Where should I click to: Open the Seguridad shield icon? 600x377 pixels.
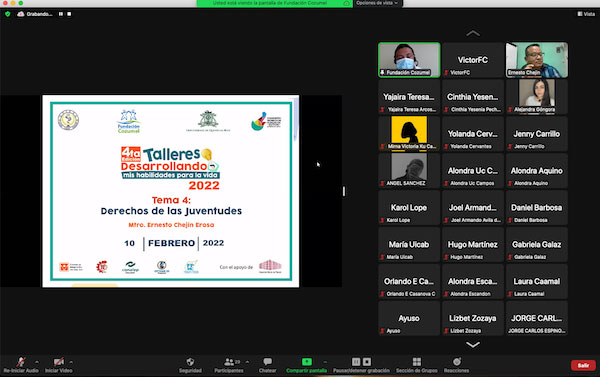pos(190,362)
